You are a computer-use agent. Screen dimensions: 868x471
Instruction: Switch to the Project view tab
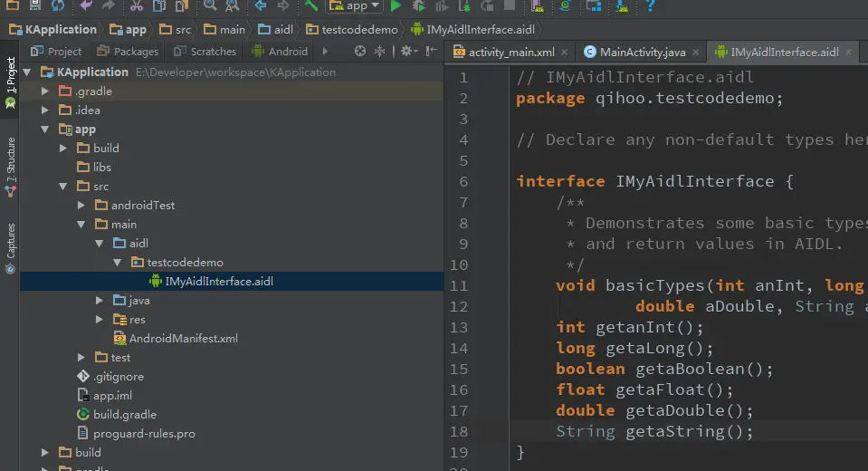point(56,52)
